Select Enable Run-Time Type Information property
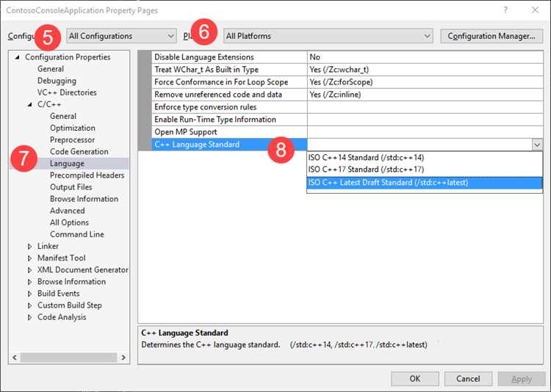The image size is (551, 392). click(229, 120)
